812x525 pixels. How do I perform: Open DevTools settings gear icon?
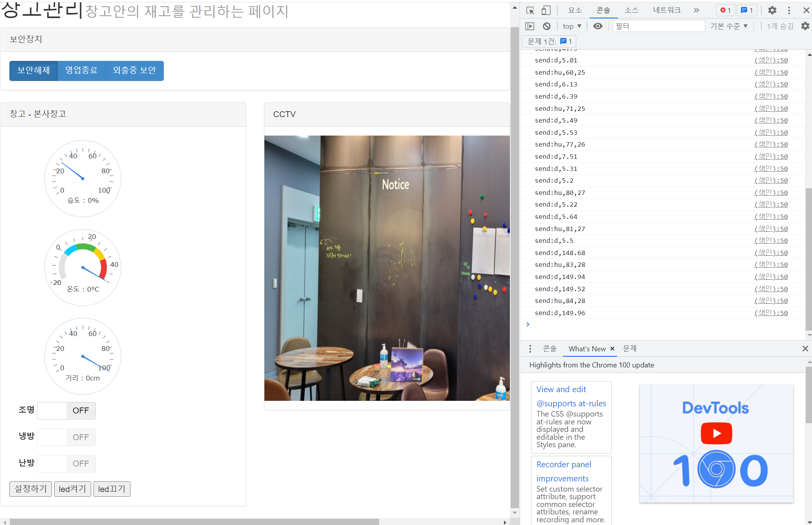click(x=772, y=11)
